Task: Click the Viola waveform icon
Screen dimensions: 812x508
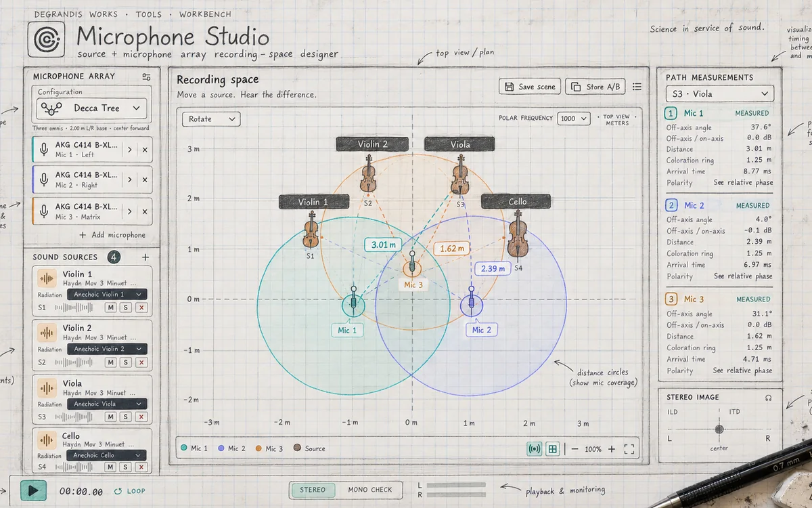Action: [47, 387]
